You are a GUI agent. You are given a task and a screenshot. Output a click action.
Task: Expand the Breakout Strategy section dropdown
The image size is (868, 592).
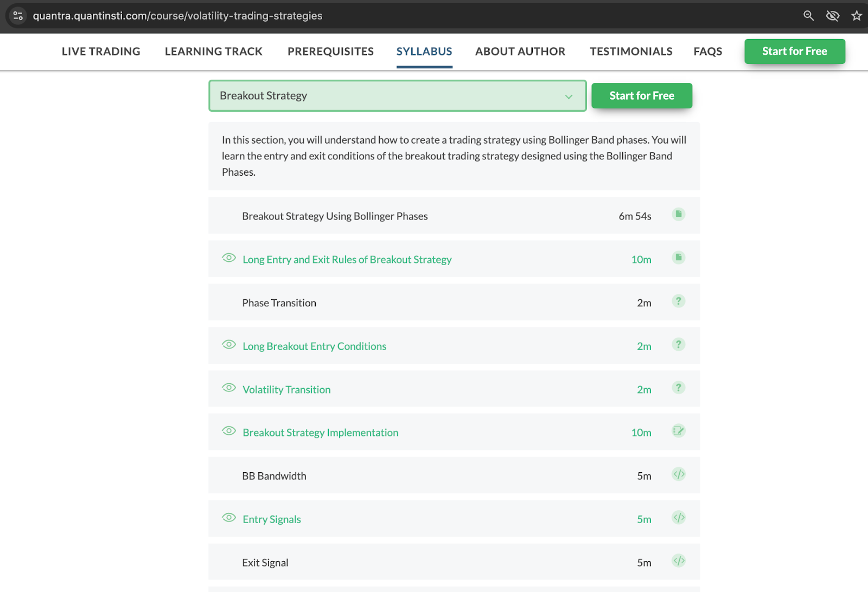[397, 96]
